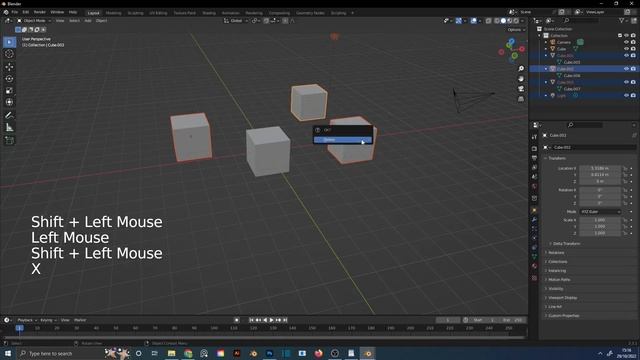Image resolution: width=640 pixels, height=360 pixels.
Task: Toggle snapping magnet in header
Action: click(266, 21)
